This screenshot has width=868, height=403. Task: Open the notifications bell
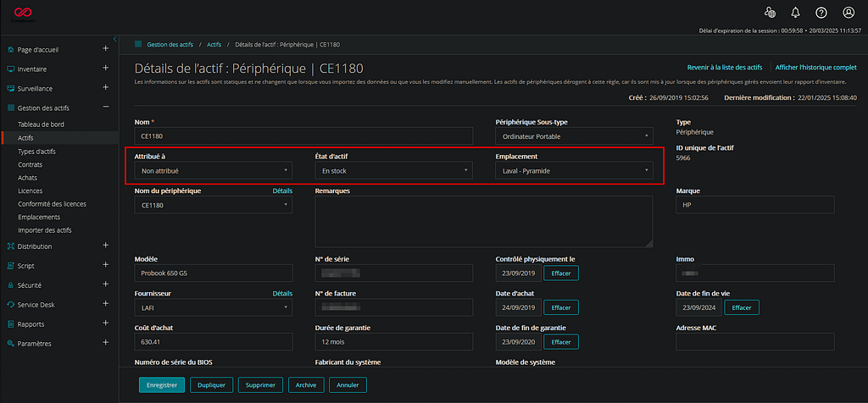(795, 13)
